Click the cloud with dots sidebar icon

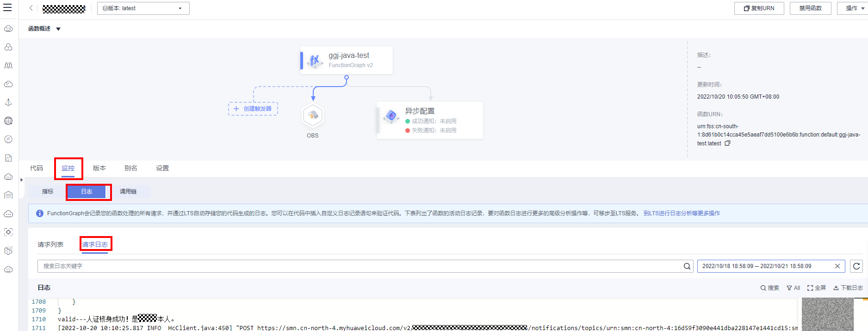[8, 214]
